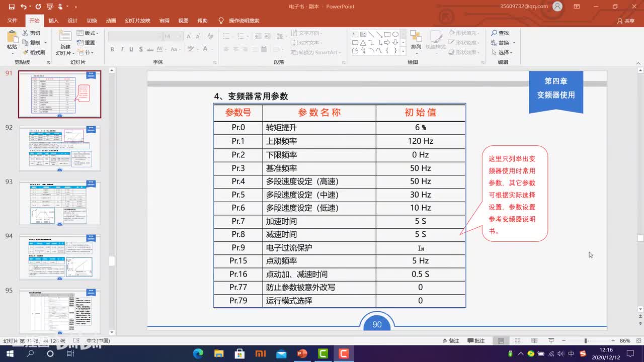Open the Replace (替换) dropdown arrow

(x=514, y=43)
